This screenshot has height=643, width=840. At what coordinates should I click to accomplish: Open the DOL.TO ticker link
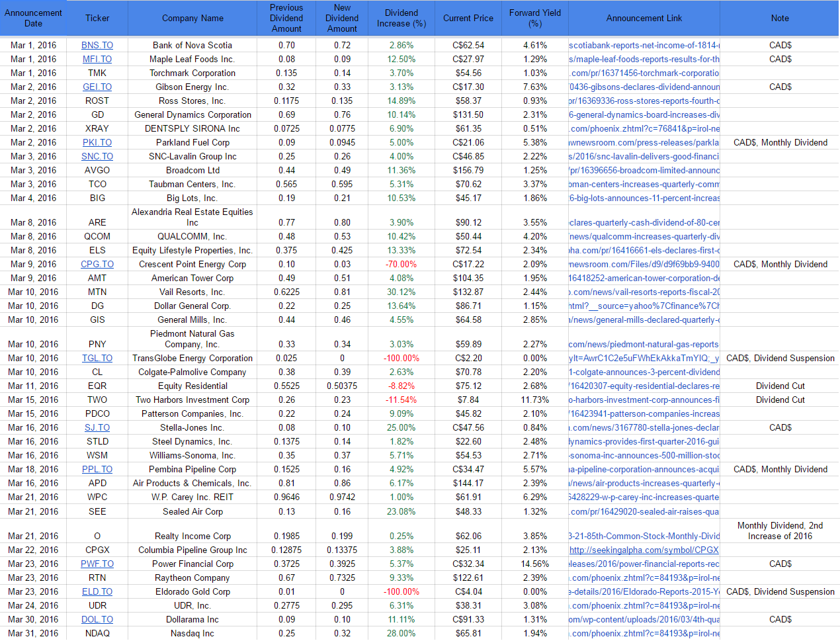97,619
